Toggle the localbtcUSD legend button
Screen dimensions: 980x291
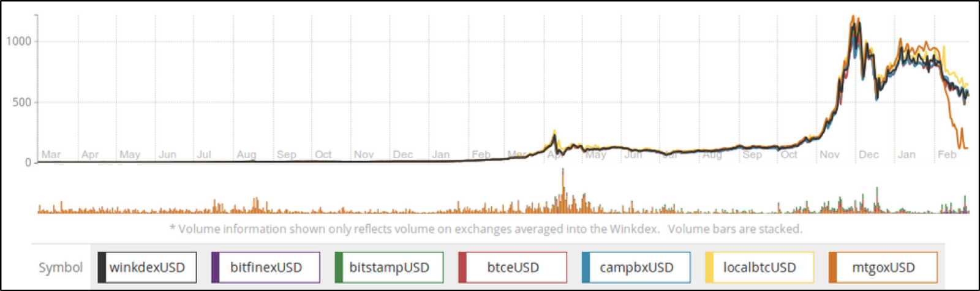[x=759, y=268]
